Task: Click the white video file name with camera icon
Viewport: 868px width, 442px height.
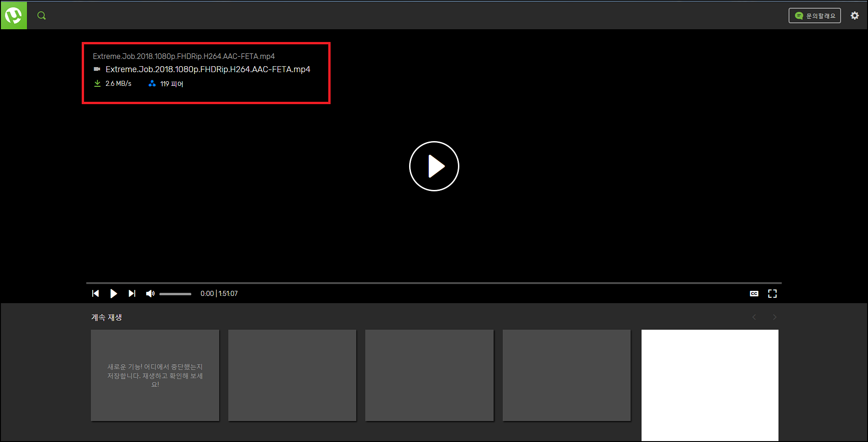Action: (x=208, y=69)
